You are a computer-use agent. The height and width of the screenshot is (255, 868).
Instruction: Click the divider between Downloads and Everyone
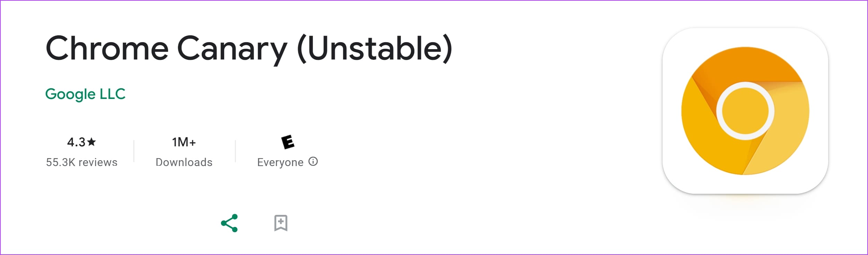pos(236,151)
